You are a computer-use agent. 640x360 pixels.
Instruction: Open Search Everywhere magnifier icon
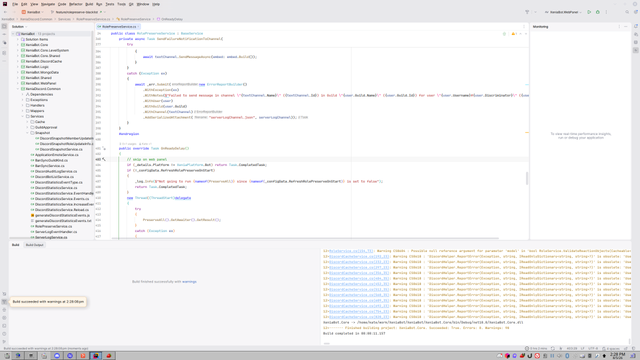click(627, 12)
